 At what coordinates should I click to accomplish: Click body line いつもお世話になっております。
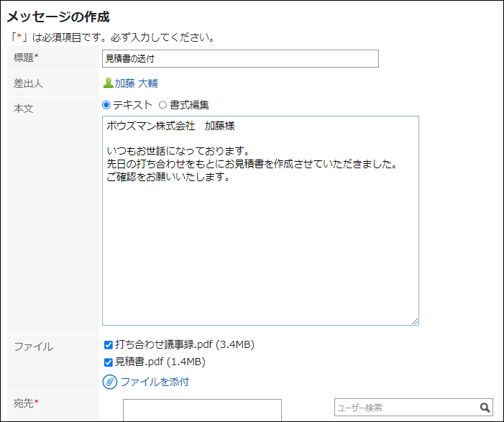coord(178,151)
